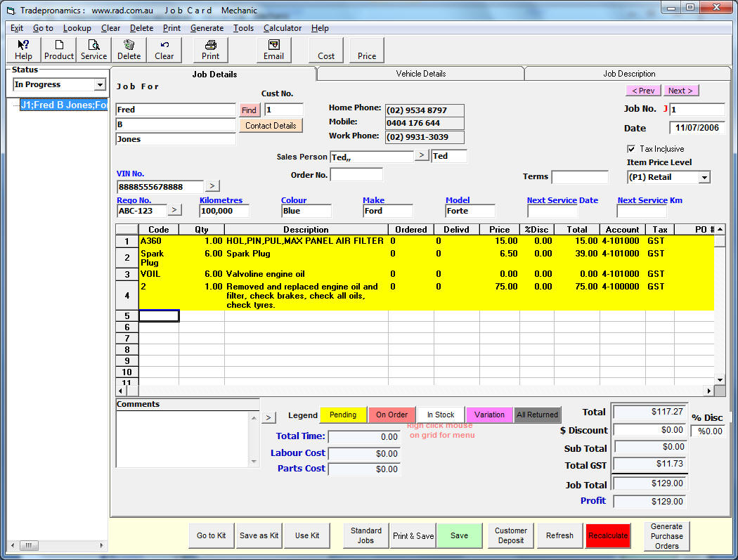Open the Email toolbar icon
The image size is (738, 560).
[x=273, y=50]
